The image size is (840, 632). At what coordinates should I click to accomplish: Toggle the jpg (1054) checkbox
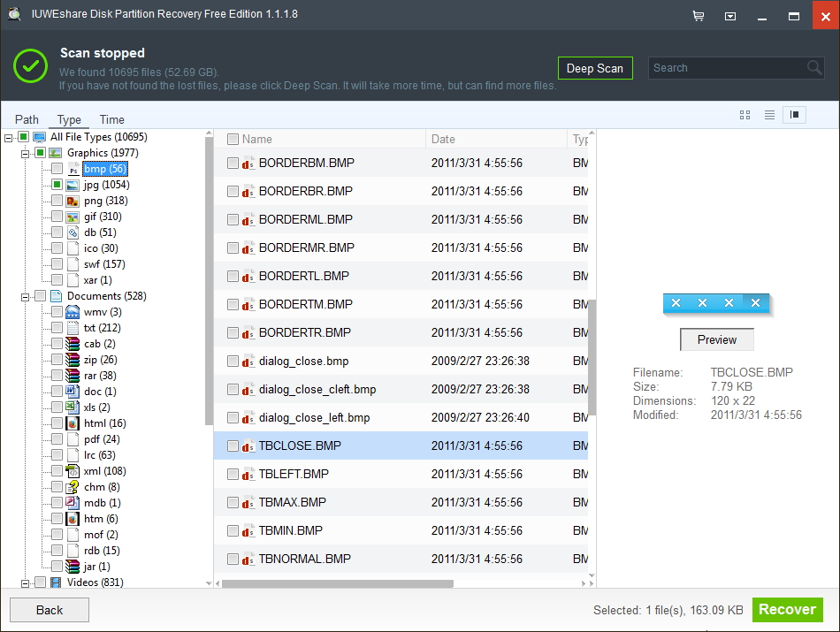(57, 185)
